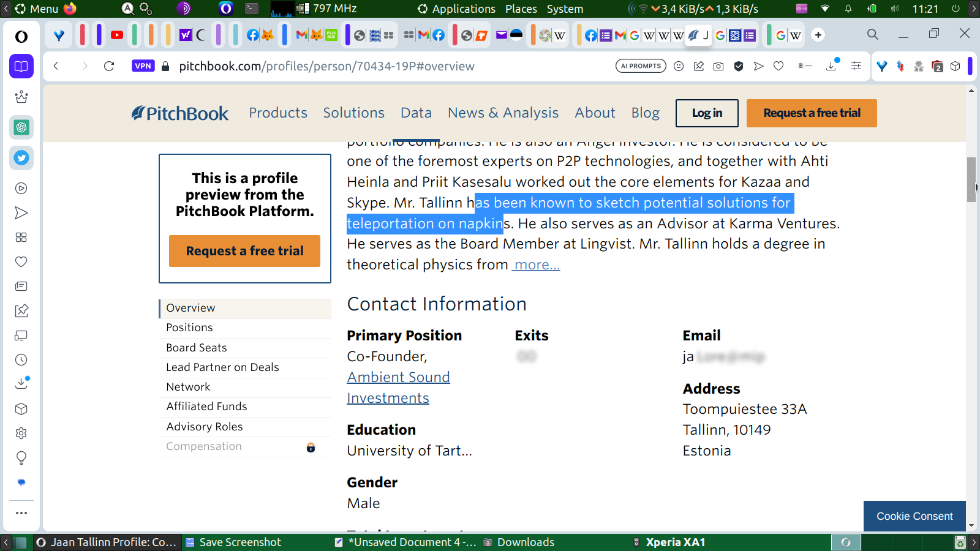
Task: Open the YouTube tab in tab bar
Action: (117, 35)
